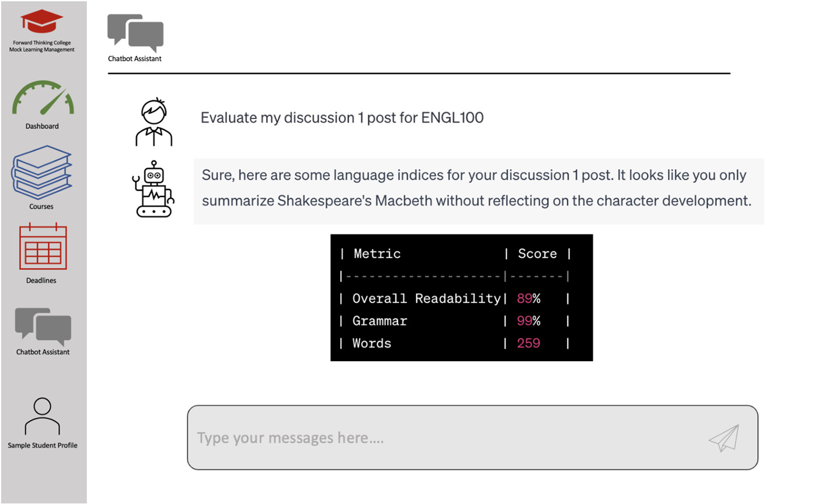Open the Sample Student Profile icon
The height and width of the screenshot is (504, 819).
click(42, 416)
